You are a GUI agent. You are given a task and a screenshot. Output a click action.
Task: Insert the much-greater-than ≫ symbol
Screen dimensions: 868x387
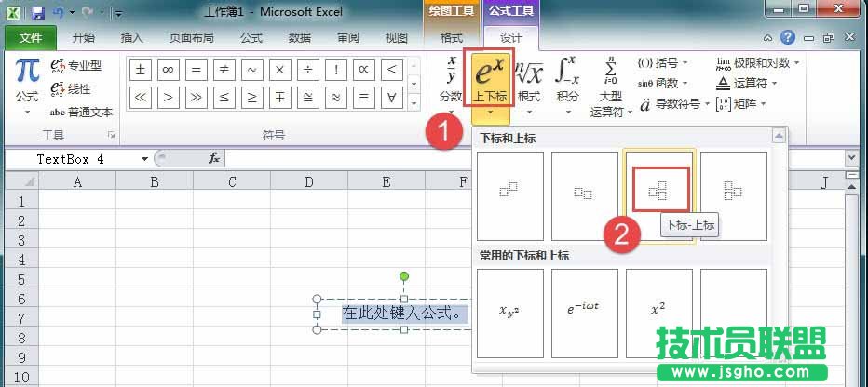tap(196, 98)
